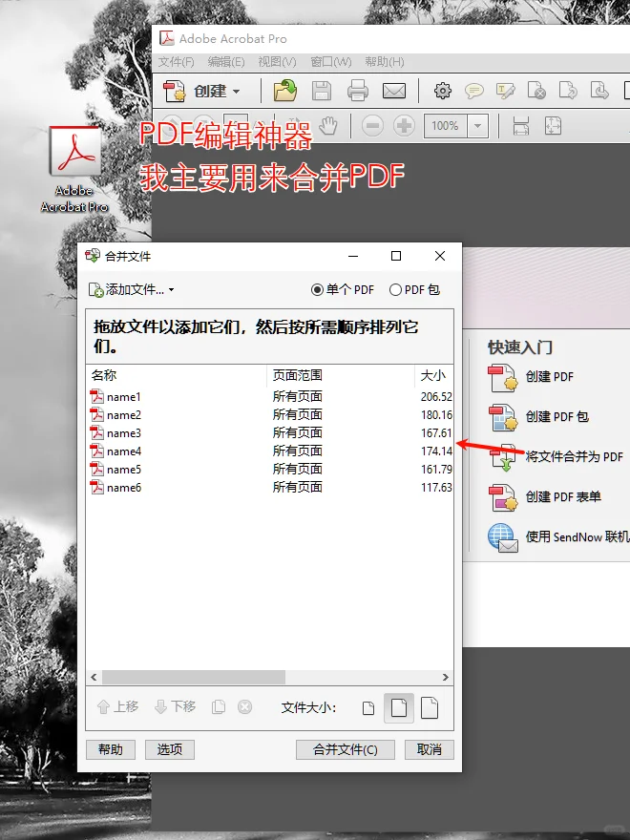
Task: Click the 上移 move up button
Action: pos(117,707)
